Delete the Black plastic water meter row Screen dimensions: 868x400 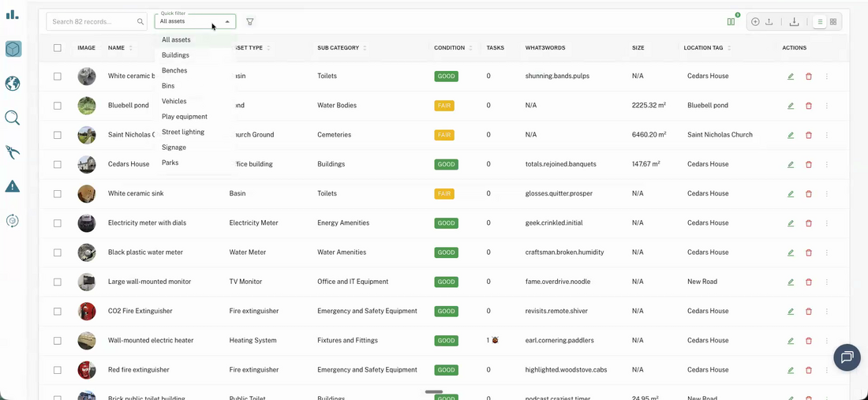809,252
